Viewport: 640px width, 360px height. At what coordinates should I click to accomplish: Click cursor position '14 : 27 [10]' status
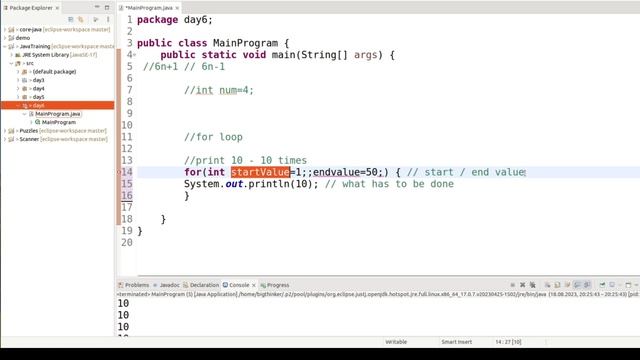[x=508, y=342]
